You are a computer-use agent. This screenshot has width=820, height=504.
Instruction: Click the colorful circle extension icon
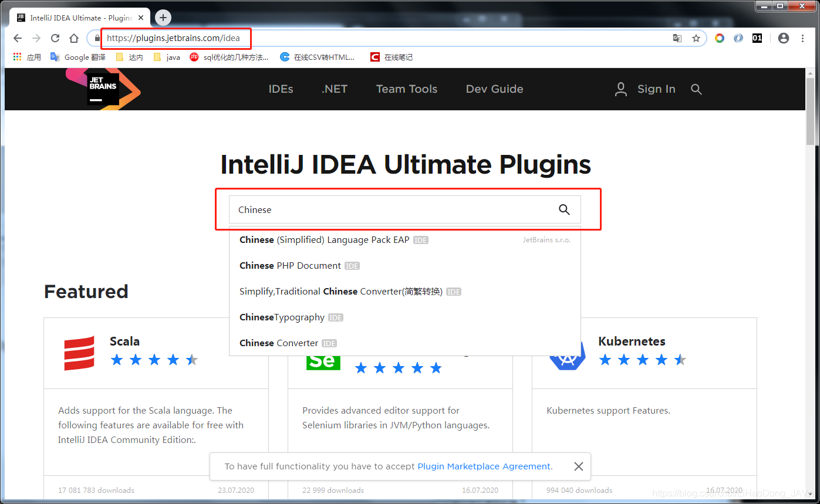pyautogui.click(x=720, y=38)
